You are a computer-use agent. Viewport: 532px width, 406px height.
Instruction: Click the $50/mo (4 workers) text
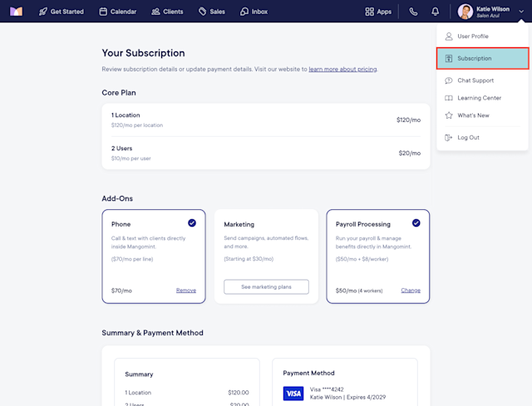[x=359, y=291]
